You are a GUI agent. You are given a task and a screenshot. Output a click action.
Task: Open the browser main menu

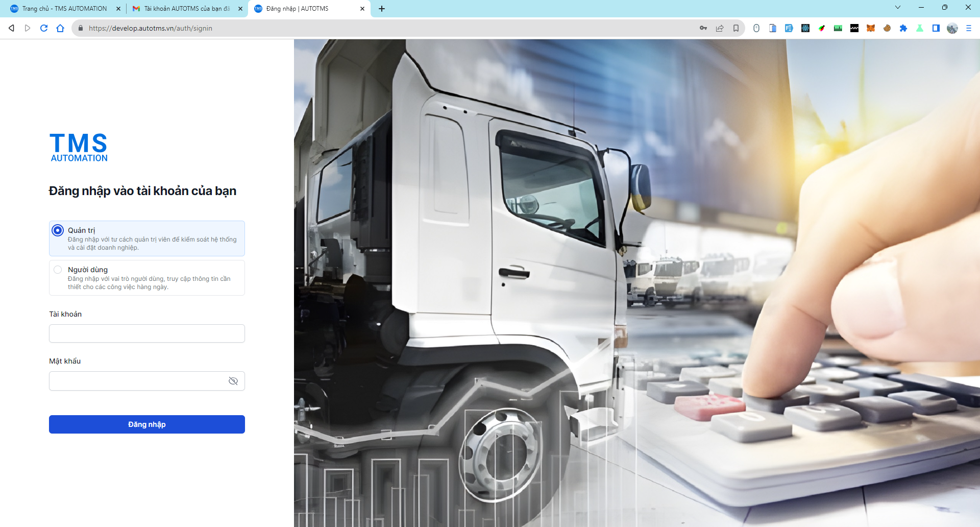pos(969,28)
